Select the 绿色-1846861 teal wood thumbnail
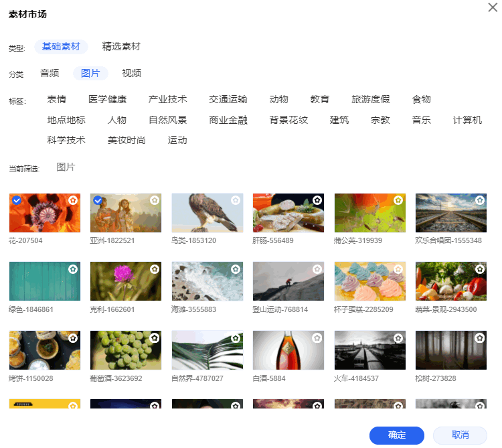 click(45, 281)
